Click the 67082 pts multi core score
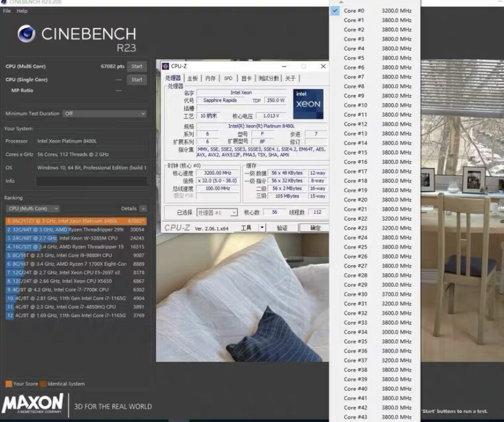This screenshot has width=504, height=422. [x=112, y=66]
